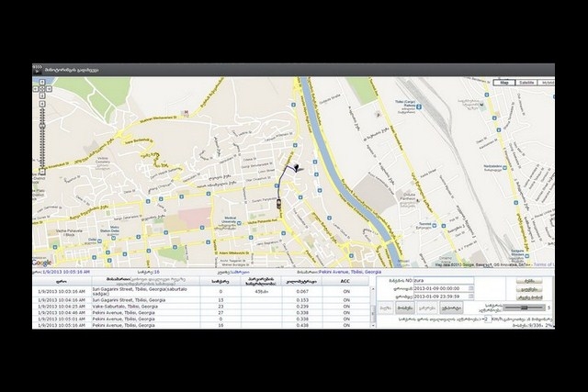This screenshot has width=588, height=392.
Task: Open the calendar picker for the end date
Action: pos(471,296)
